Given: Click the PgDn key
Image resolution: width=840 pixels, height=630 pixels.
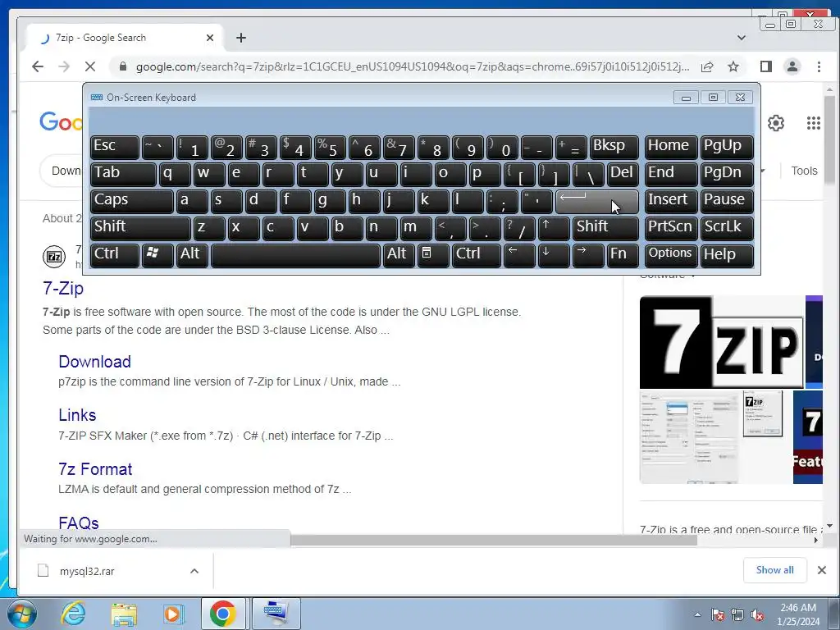Looking at the screenshot, I should (x=727, y=175).
